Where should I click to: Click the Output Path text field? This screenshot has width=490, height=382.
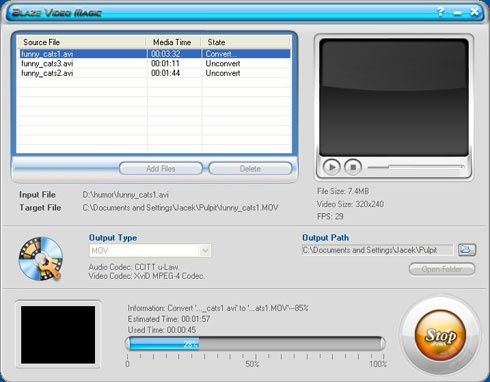click(377, 250)
